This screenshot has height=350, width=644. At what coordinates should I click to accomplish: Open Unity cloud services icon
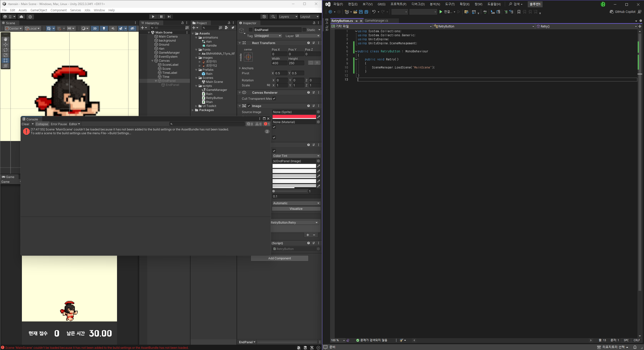click(x=21, y=17)
